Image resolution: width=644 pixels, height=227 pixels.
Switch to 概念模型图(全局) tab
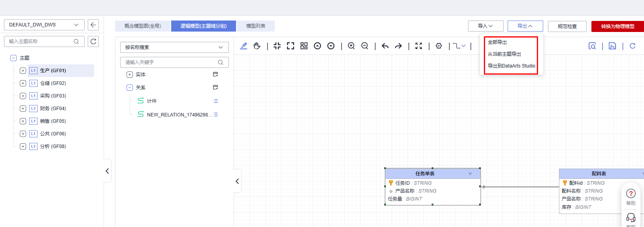pyautogui.click(x=143, y=26)
